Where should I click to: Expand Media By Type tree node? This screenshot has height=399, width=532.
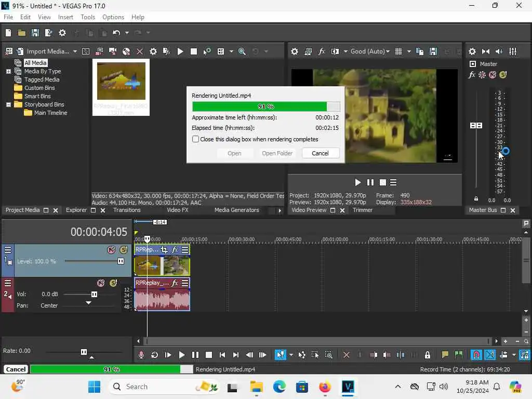[x=8, y=71]
